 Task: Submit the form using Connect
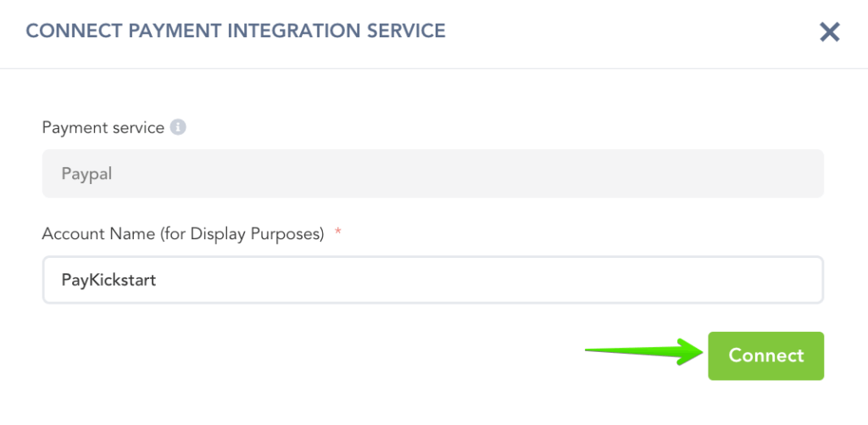[x=766, y=355]
